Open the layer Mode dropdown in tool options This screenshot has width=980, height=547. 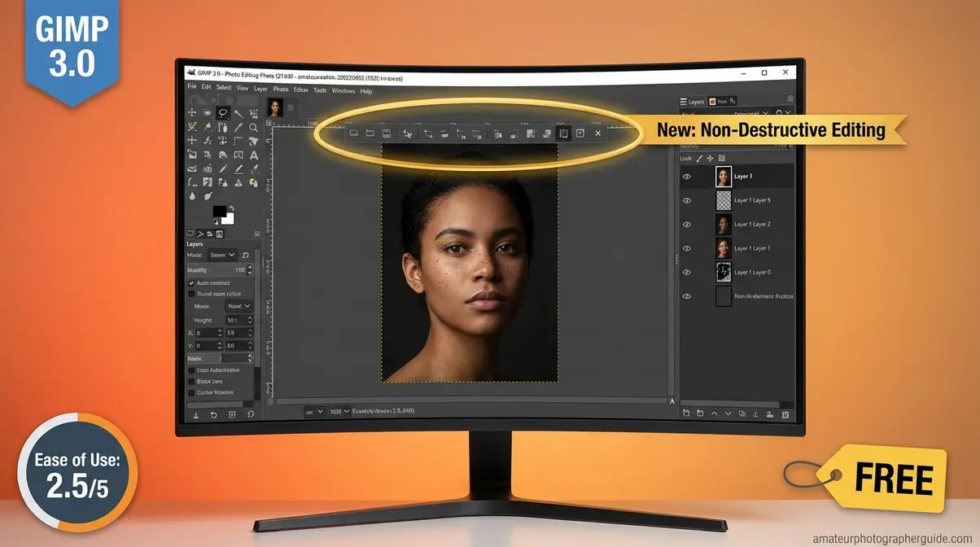point(221,255)
